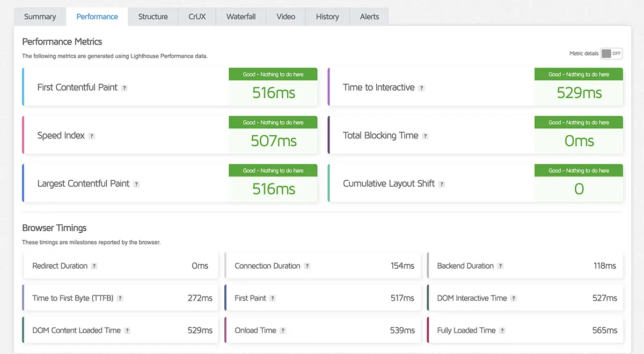Image resolution: width=644 pixels, height=354 pixels.
Task: Click the First Contentful Paint label
Action: coord(77,87)
